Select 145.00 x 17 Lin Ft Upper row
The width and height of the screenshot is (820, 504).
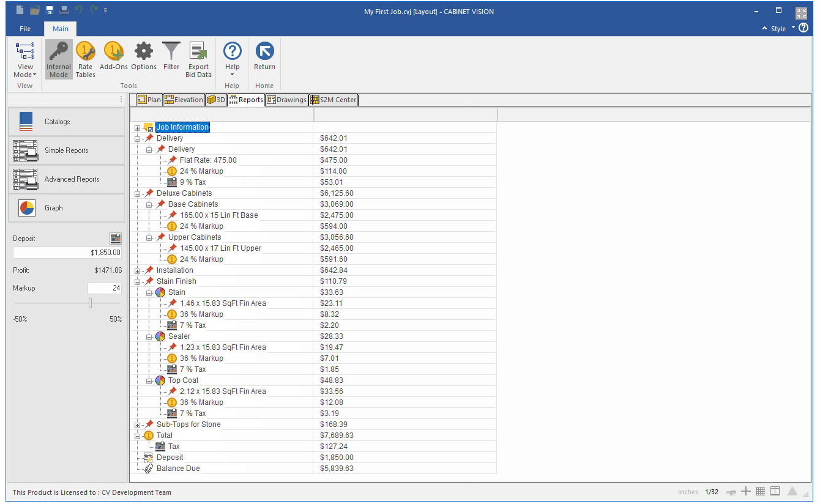[x=221, y=248]
